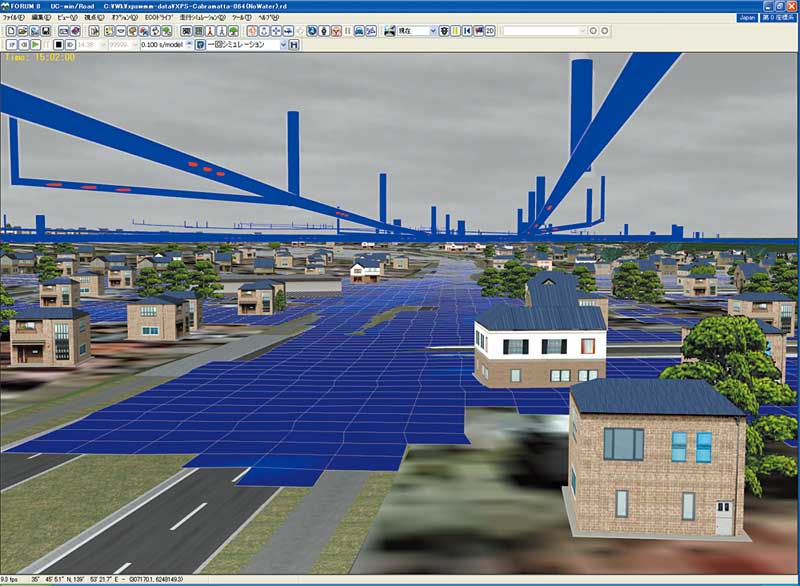This screenshot has width=800, height=586.
Task: Click the 9.3 fps status text
Action: click(9, 579)
